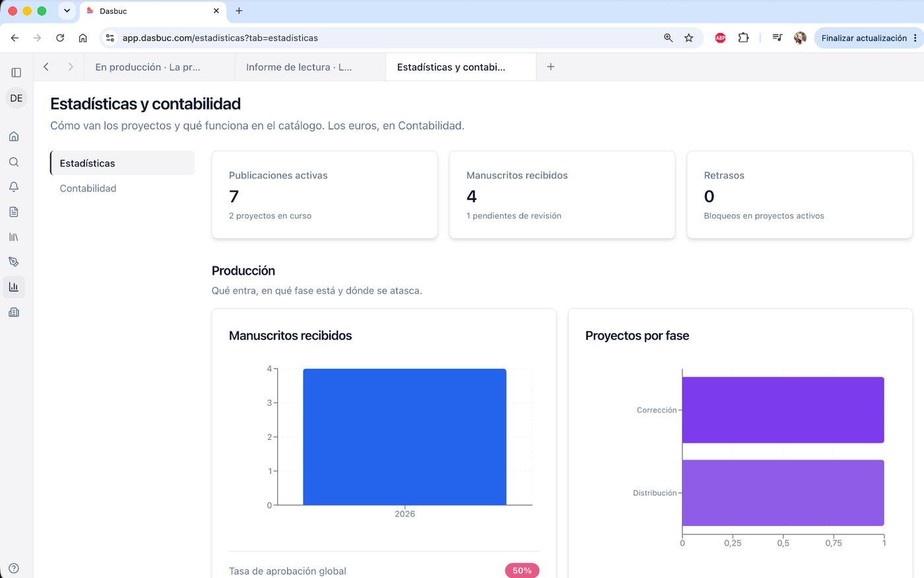Open notifications bell in sidebar
Viewport: 924px width, 578px height.
coord(14,187)
